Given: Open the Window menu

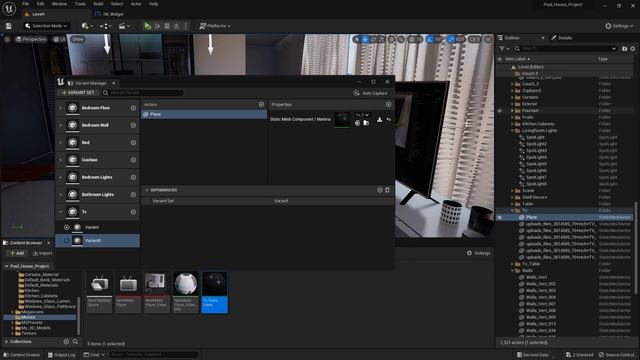Looking at the screenshot, I should point(59,4).
